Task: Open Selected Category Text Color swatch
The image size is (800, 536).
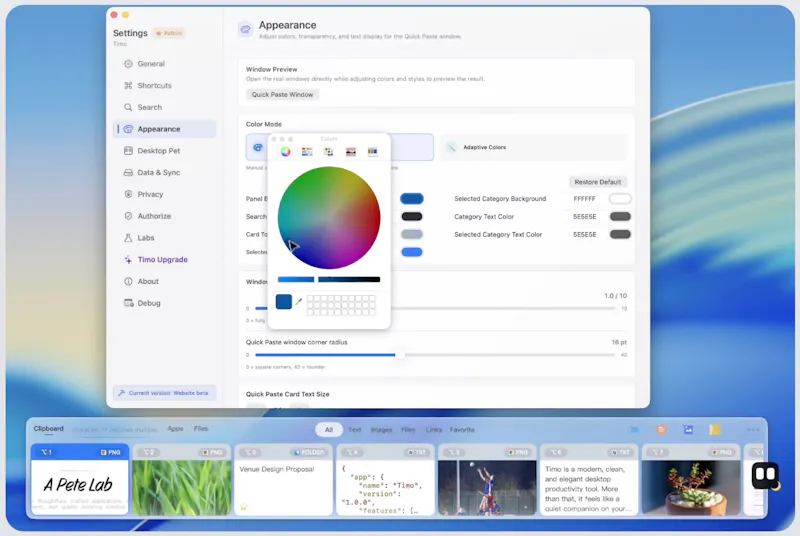Action: click(x=620, y=235)
